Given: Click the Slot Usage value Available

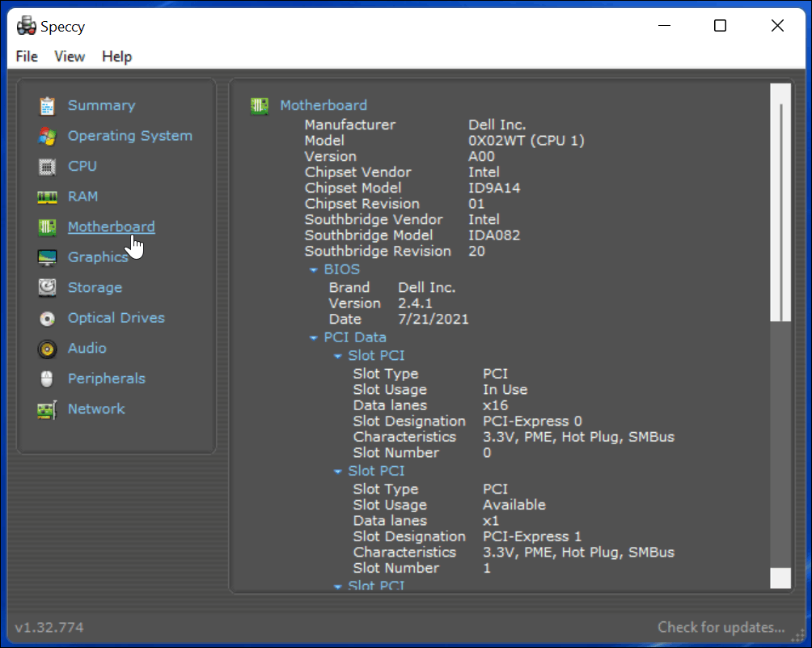Looking at the screenshot, I should [514, 505].
